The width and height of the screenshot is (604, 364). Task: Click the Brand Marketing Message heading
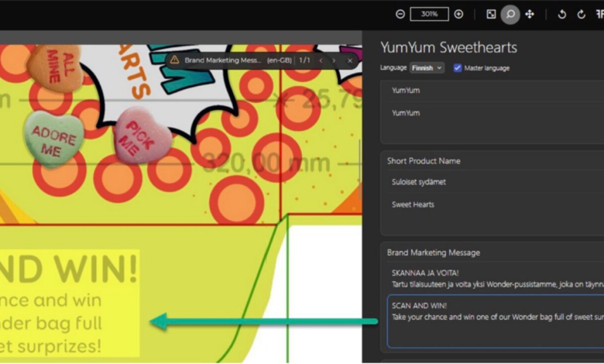pyautogui.click(x=434, y=252)
